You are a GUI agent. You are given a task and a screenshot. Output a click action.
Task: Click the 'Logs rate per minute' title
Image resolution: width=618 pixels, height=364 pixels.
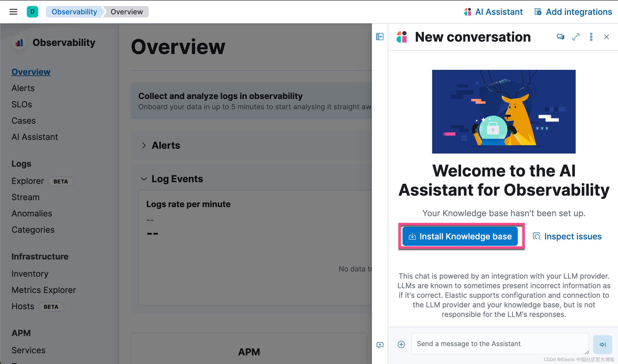click(x=188, y=204)
